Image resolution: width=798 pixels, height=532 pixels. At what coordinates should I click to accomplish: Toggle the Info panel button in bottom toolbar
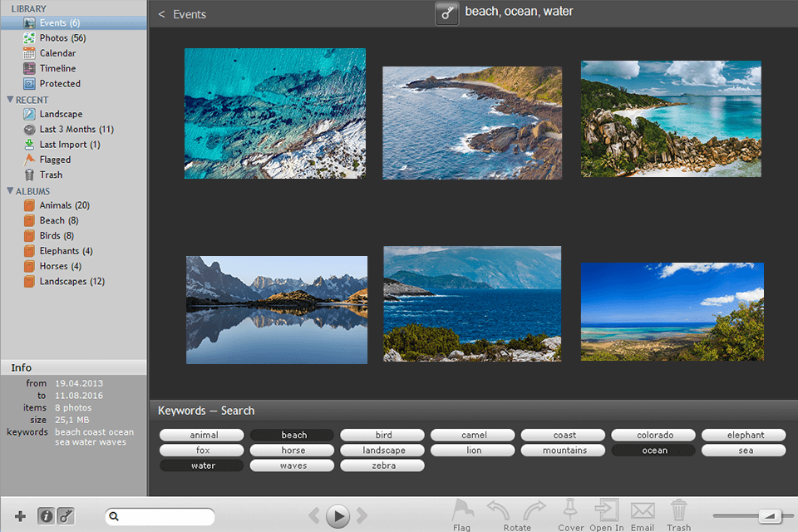46,516
